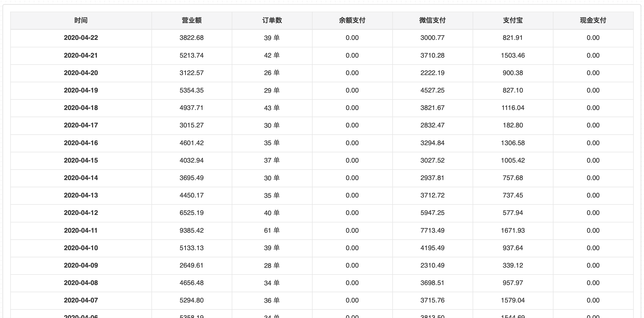The height and width of the screenshot is (318, 644).
Task: Click revenue value 9385.42
Action: coord(192,230)
